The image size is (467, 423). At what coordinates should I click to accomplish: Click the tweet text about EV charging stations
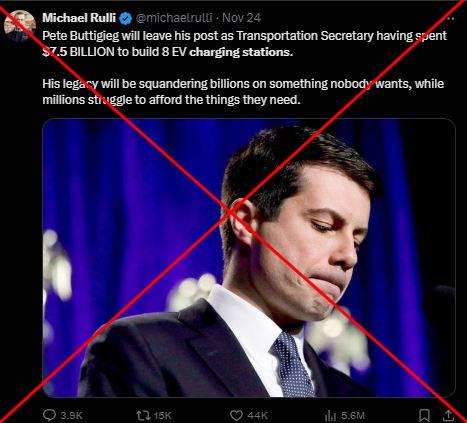click(x=244, y=44)
